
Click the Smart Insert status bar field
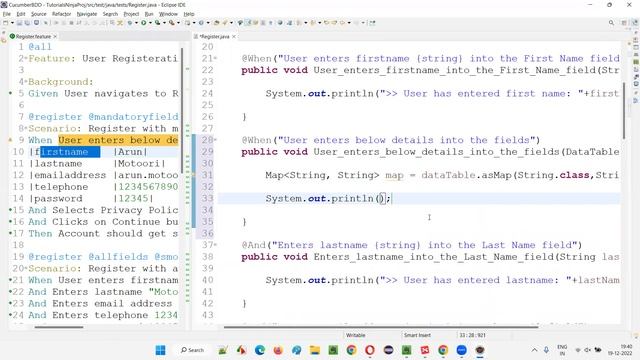(x=417, y=335)
